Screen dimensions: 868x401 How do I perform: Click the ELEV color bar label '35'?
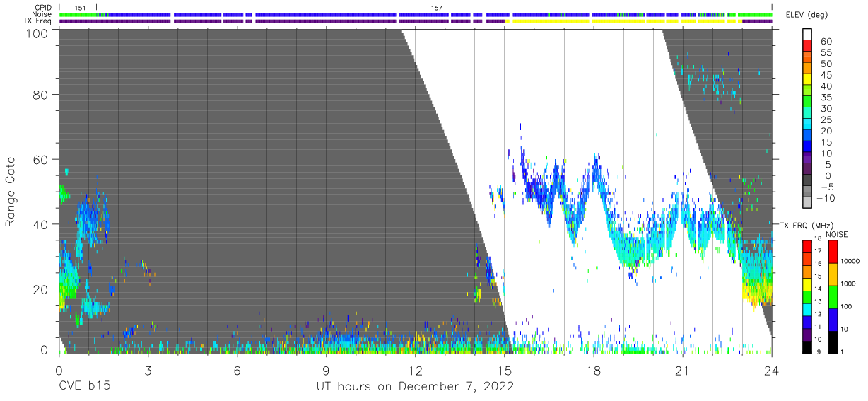coord(827,98)
